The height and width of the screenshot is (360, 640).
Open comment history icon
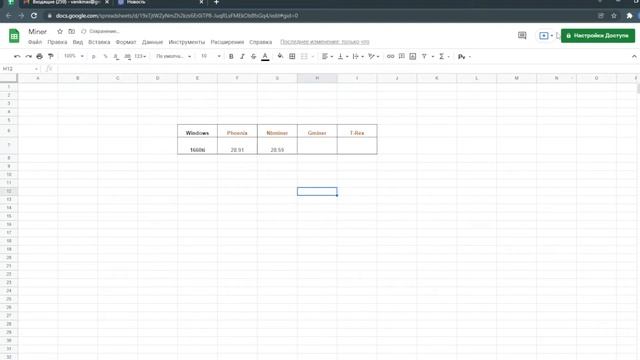(x=522, y=36)
